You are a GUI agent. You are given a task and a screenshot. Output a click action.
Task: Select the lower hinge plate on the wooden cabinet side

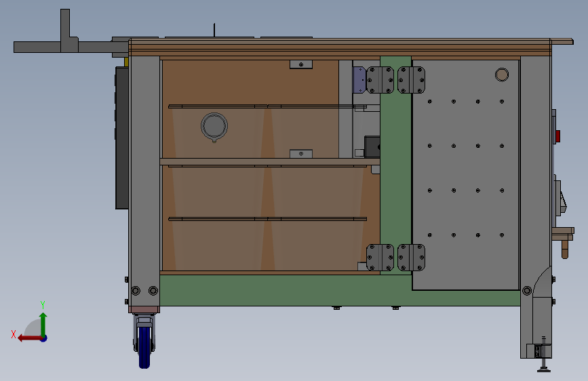click(x=380, y=258)
